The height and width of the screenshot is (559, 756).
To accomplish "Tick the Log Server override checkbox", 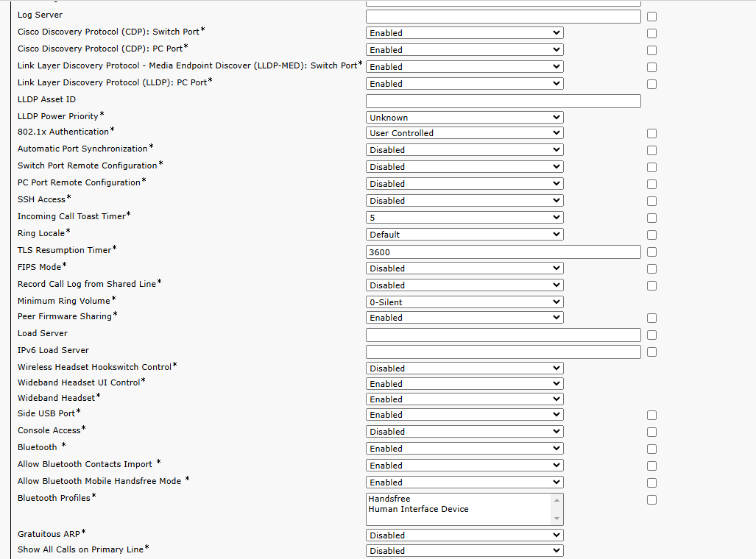I will coord(652,16).
